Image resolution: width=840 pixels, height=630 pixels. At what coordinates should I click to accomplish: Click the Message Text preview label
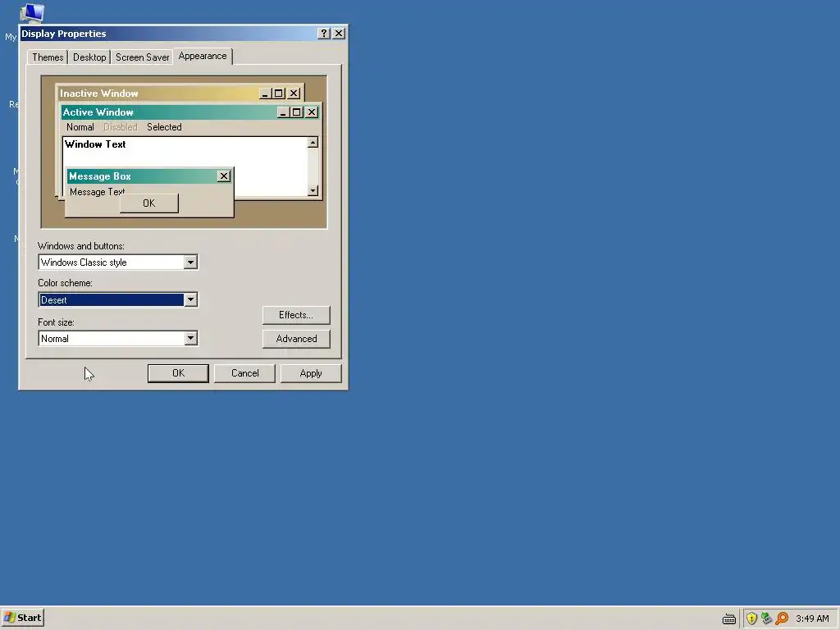[97, 192]
